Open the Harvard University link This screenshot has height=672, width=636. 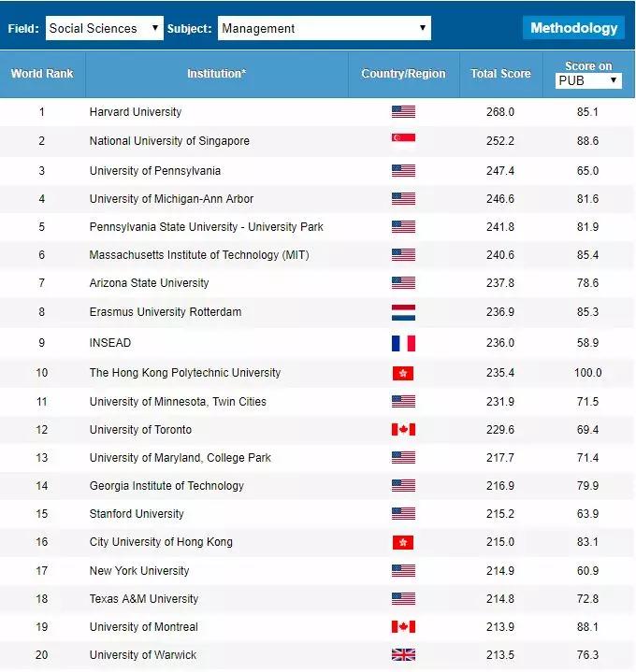coord(136,112)
